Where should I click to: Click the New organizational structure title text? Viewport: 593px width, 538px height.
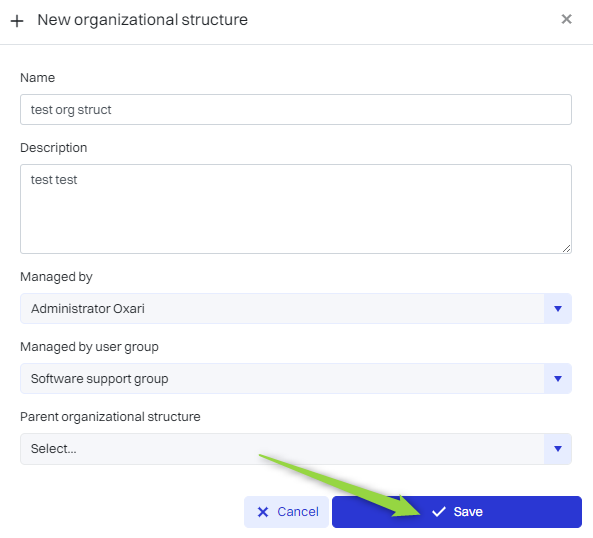(143, 20)
